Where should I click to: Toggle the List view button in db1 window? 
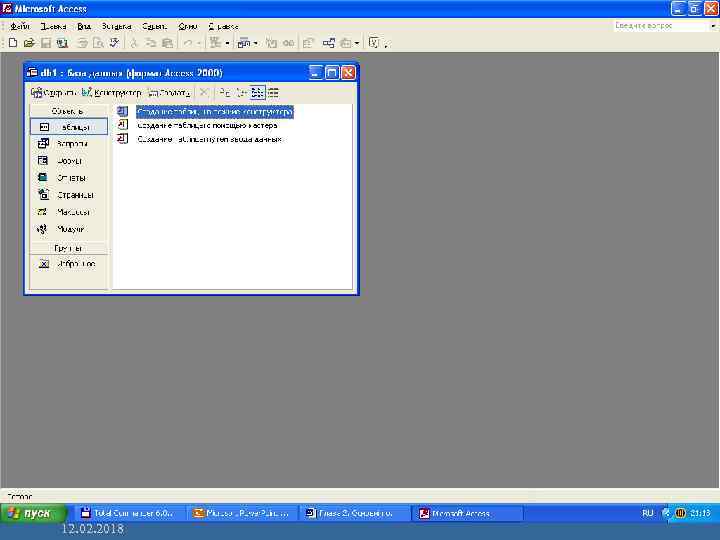click(257, 93)
